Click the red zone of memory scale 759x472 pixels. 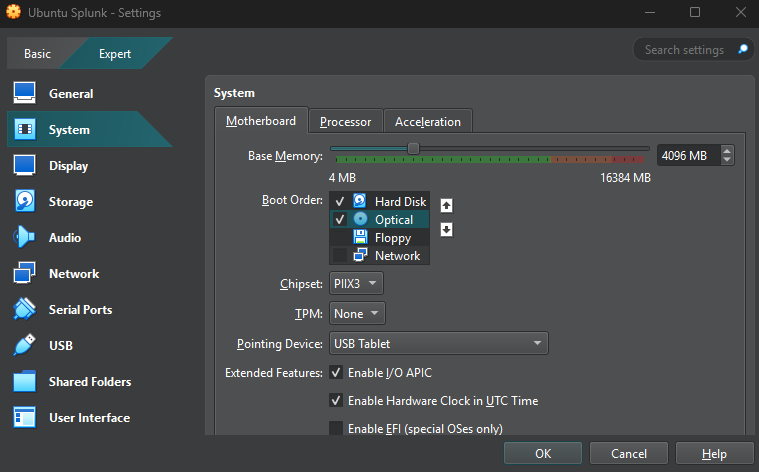coord(627,159)
